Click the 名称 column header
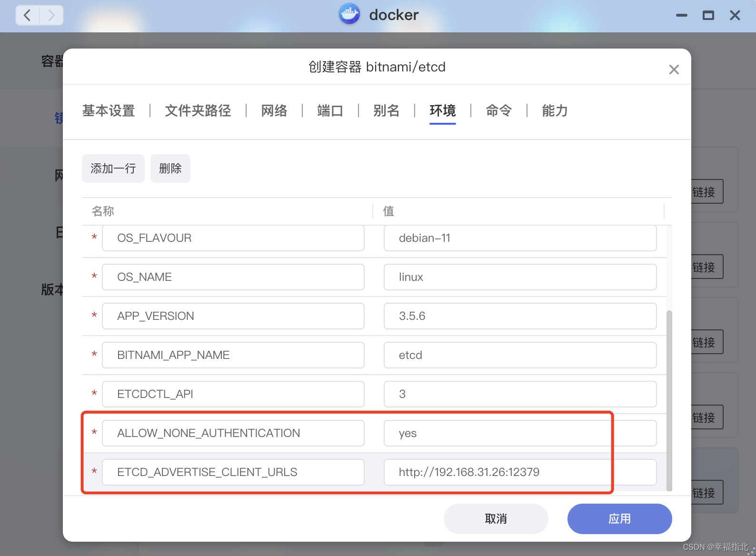Image resolution: width=756 pixels, height=556 pixels. pos(103,211)
